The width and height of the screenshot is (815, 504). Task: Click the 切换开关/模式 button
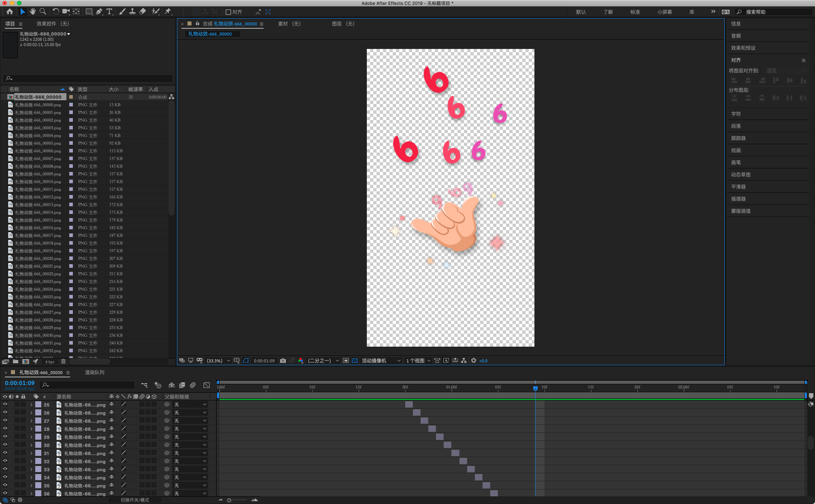coord(135,500)
